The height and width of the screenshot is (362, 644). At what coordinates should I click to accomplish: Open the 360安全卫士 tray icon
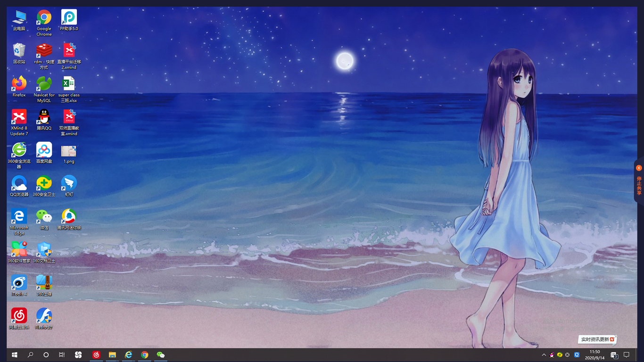point(560,355)
